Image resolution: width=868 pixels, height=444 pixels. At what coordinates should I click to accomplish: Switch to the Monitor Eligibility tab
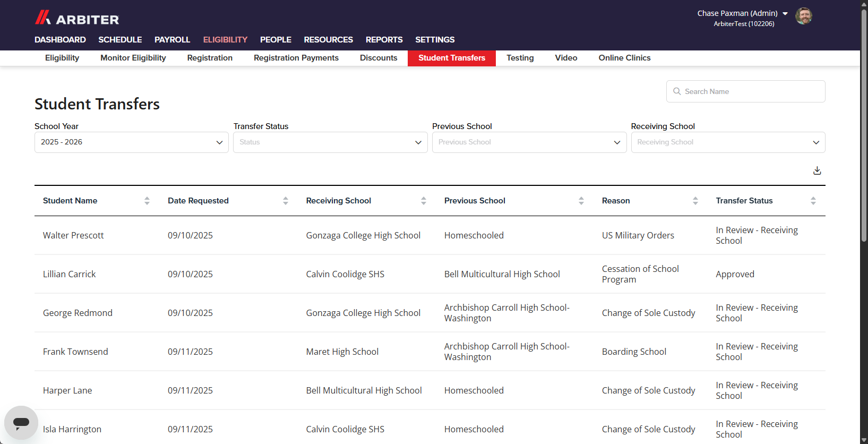[x=133, y=58]
